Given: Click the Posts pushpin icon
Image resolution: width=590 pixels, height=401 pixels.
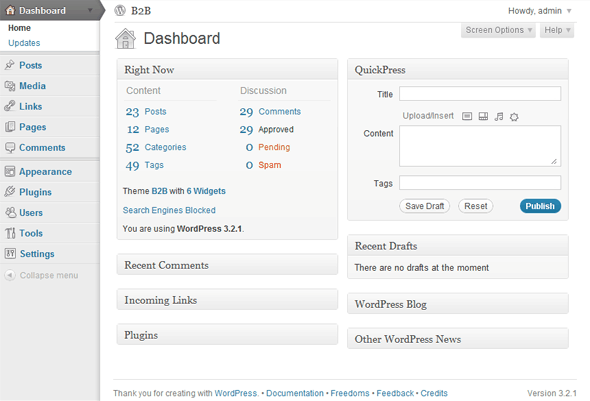Looking at the screenshot, I should coord(10,65).
